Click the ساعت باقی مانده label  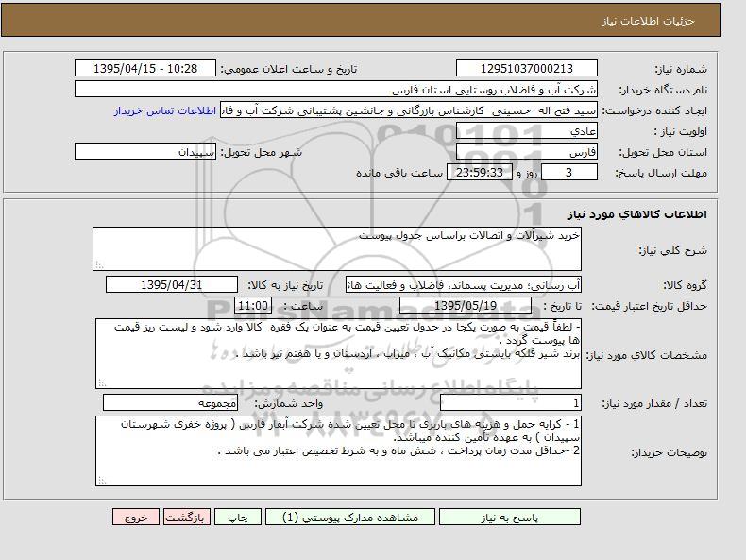399,173
